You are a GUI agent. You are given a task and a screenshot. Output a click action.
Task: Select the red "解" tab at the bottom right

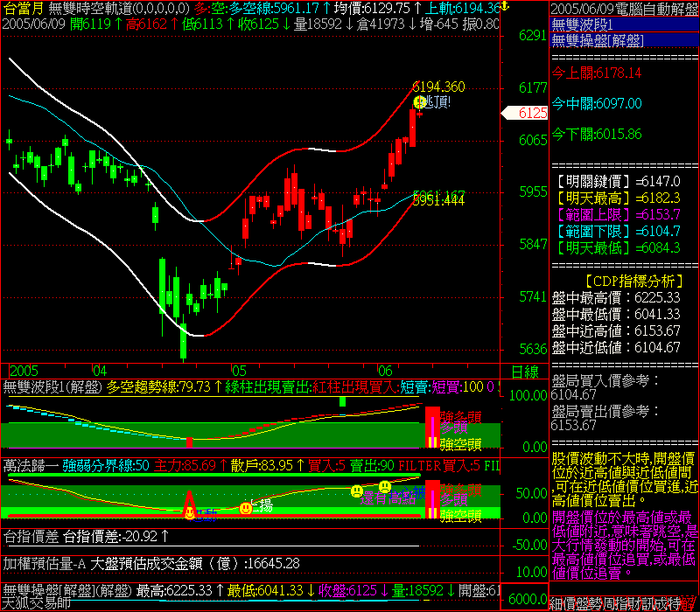[688, 604]
